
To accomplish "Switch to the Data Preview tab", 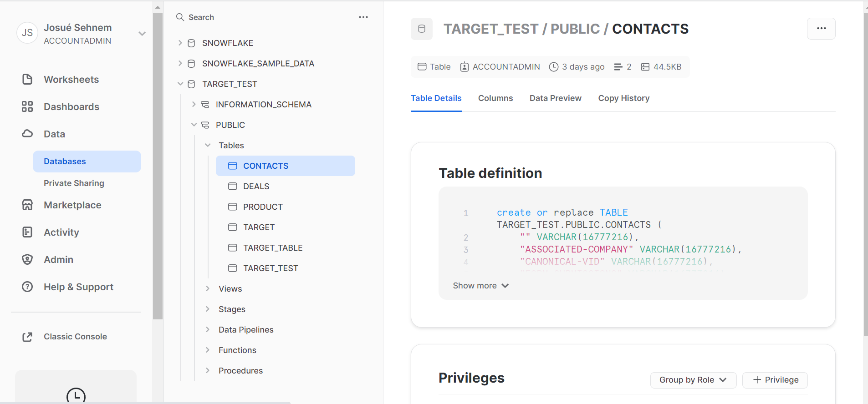I will pos(555,98).
